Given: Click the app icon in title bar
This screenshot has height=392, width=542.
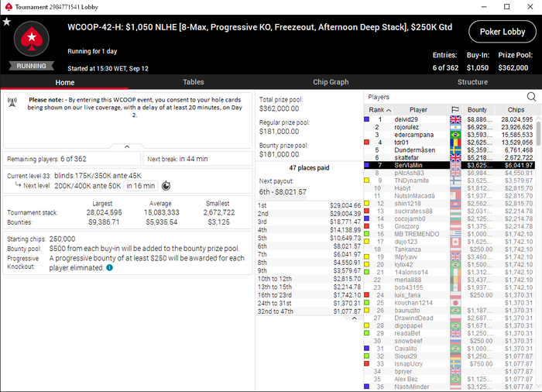Looking at the screenshot, I should [x=8, y=7].
